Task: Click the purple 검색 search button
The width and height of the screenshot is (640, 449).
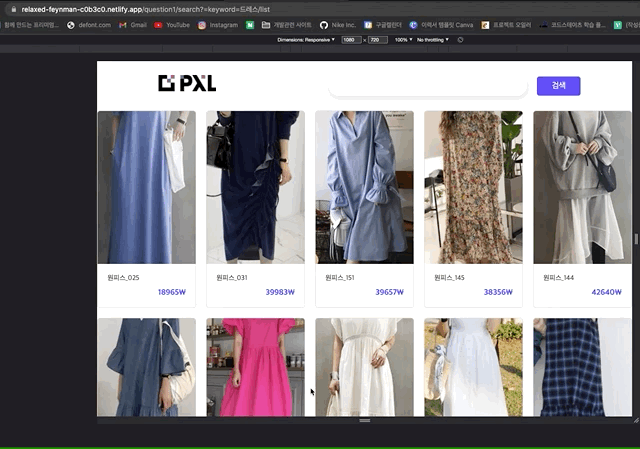Action: pos(558,86)
